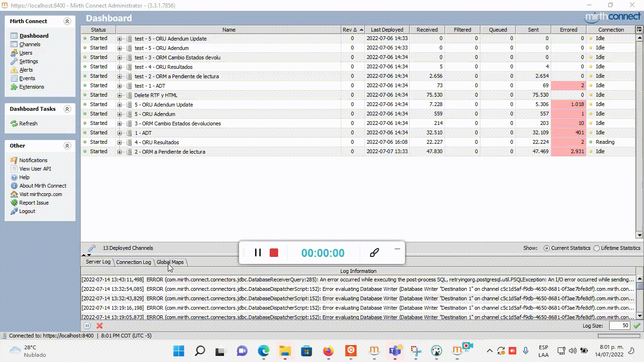
Task: Open the Extensions section
Action: click(31, 87)
